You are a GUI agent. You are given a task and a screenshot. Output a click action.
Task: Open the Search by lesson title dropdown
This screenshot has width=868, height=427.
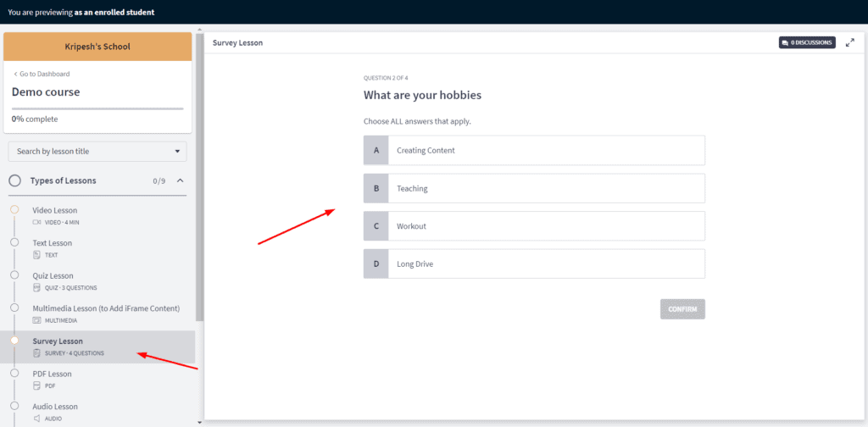97,152
